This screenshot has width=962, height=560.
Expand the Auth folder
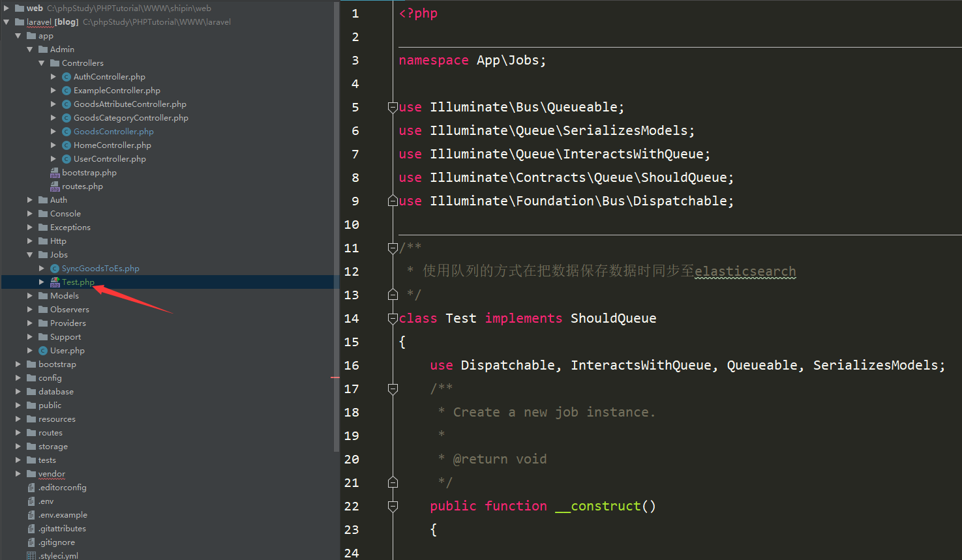(x=30, y=200)
